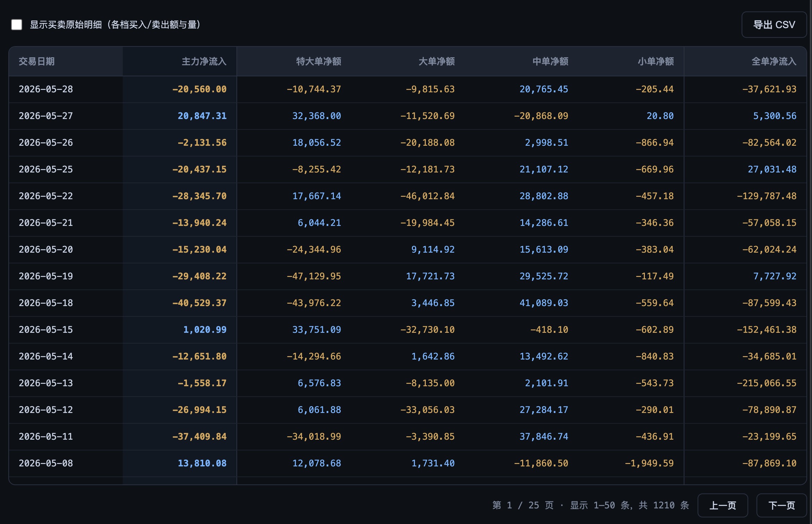
Task: Click large order value -46,012.84
Action: pos(427,196)
